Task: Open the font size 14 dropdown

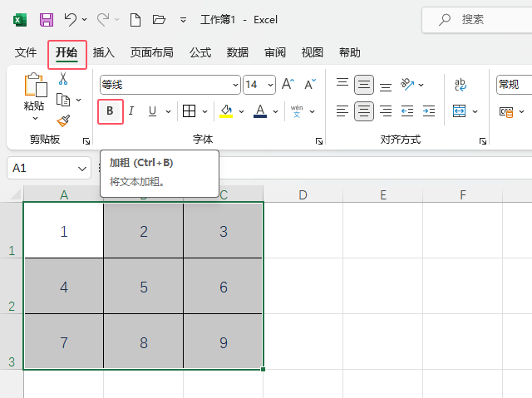Action: [270, 85]
